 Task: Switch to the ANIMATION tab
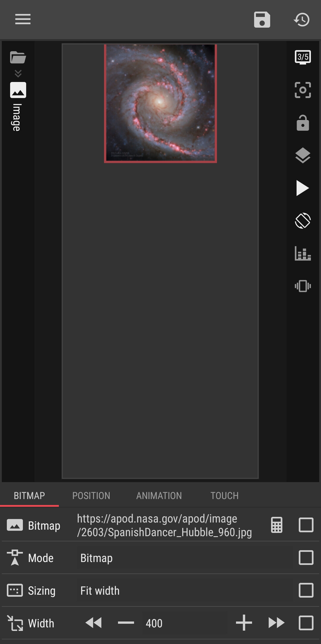(159, 495)
